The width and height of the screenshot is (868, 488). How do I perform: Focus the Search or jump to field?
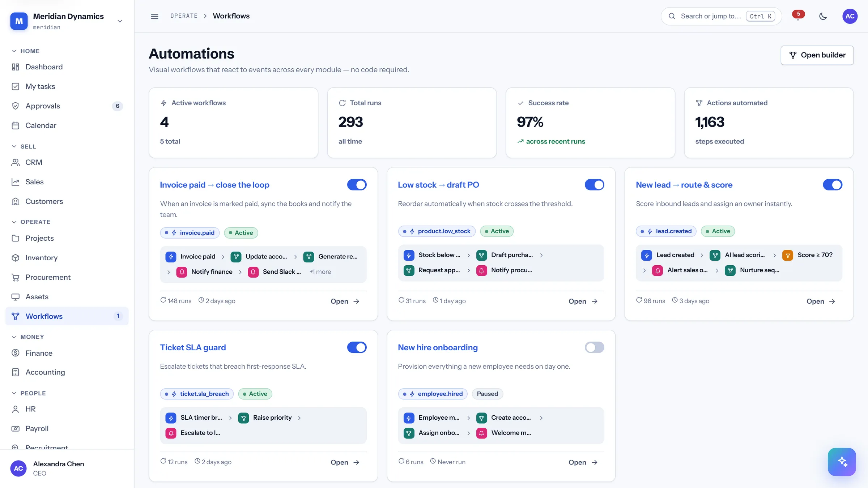pyautogui.click(x=721, y=16)
